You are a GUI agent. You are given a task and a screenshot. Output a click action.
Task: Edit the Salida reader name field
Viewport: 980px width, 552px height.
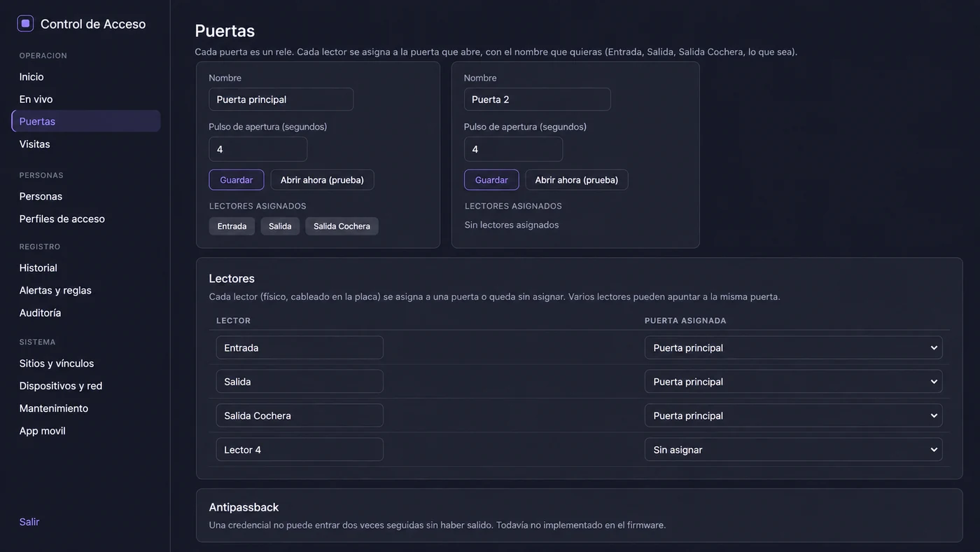[300, 382]
